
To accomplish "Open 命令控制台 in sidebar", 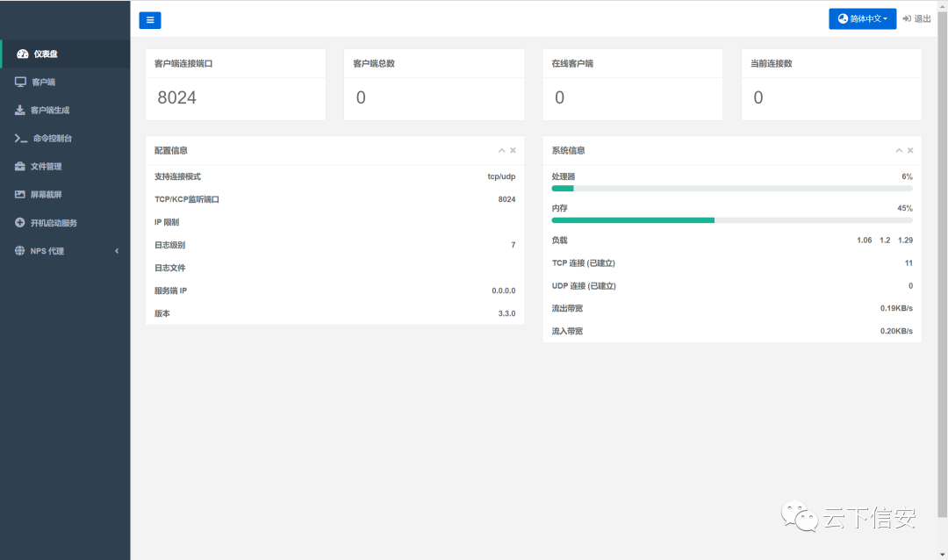I will pos(65,139).
